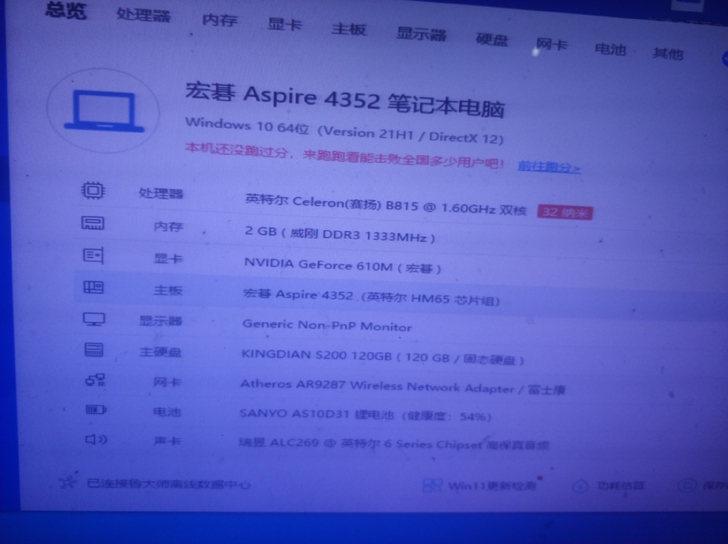Switch to the 网卡 tab
This screenshot has width=728, height=544.
(552, 45)
